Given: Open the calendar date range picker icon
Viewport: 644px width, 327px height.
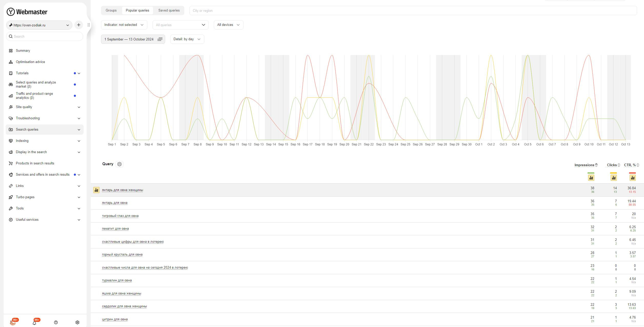Looking at the screenshot, I should [x=160, y=39].
